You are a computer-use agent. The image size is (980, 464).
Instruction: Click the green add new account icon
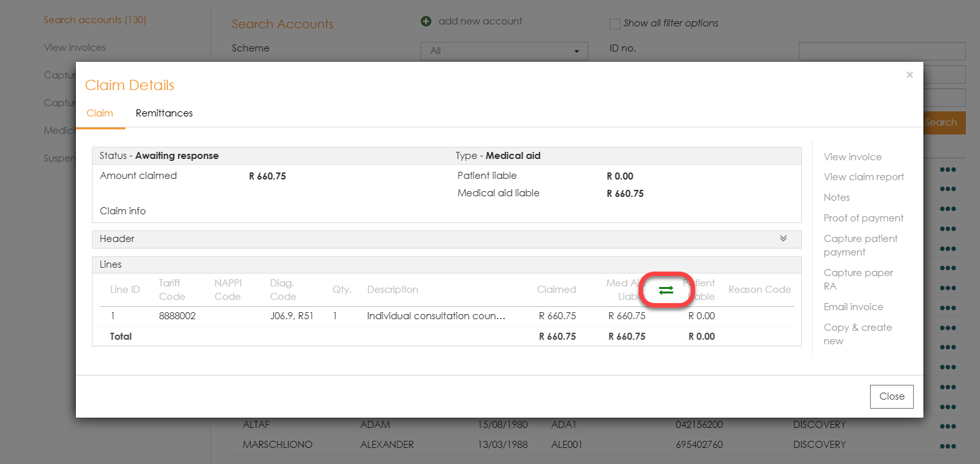coord(426,21)
